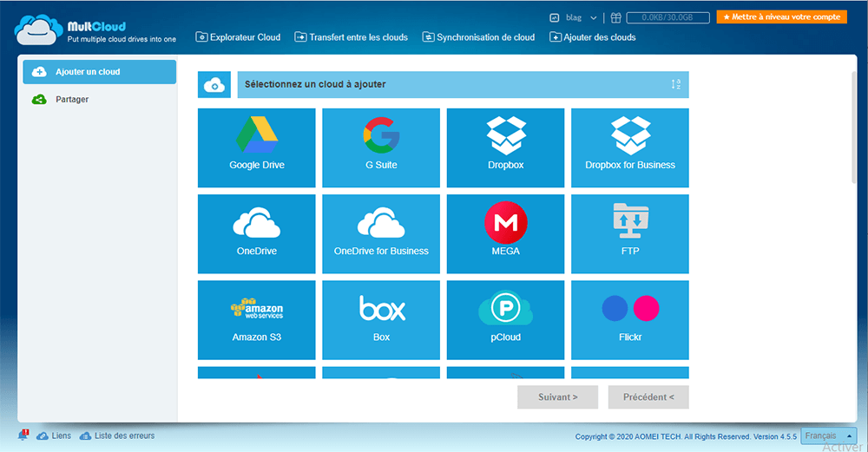Click the sort A-Z icon

[x=676, y=84]
